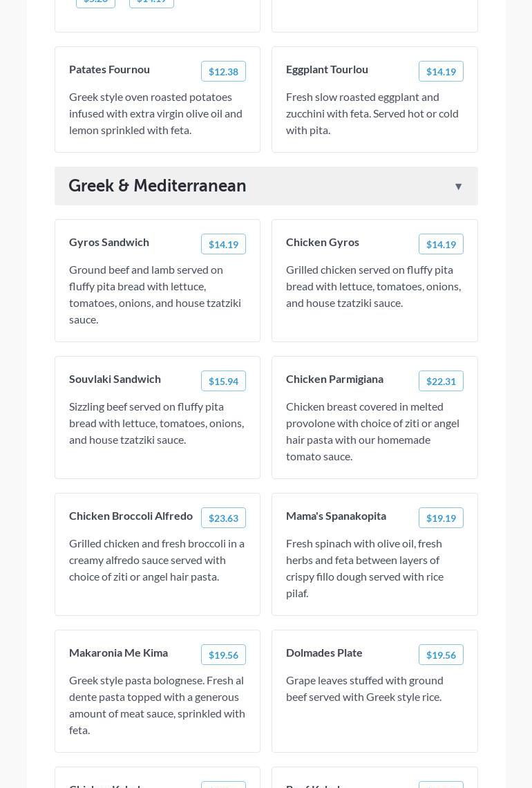The image size is (532, 788).
Task: Click the Chicken Parmigiana item name
Action: (x=334, y=379)
